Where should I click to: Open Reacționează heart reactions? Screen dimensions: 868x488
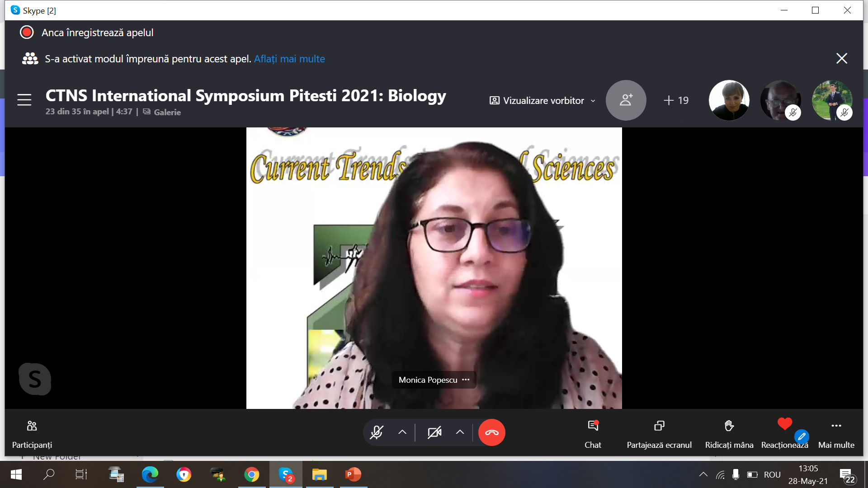[x=785, y=434]
